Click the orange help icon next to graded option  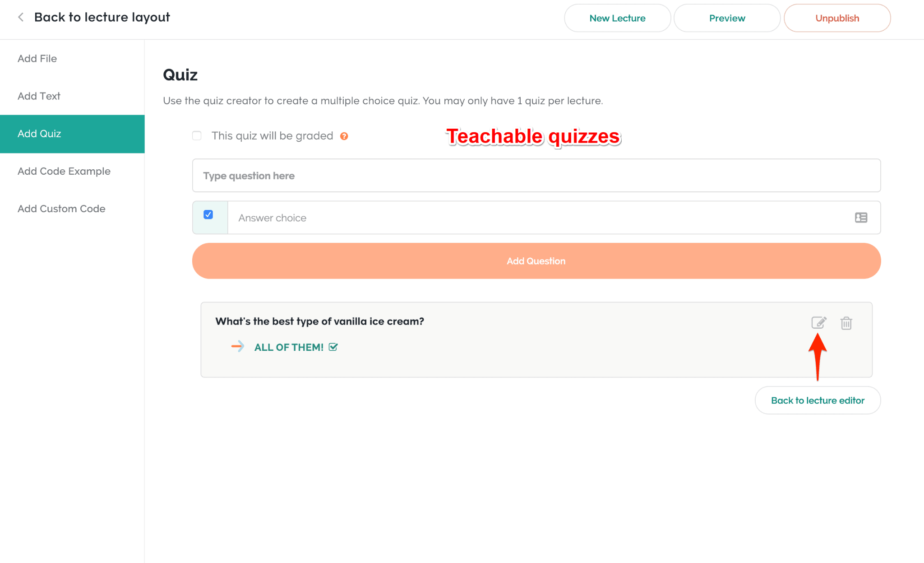point(344,135)
